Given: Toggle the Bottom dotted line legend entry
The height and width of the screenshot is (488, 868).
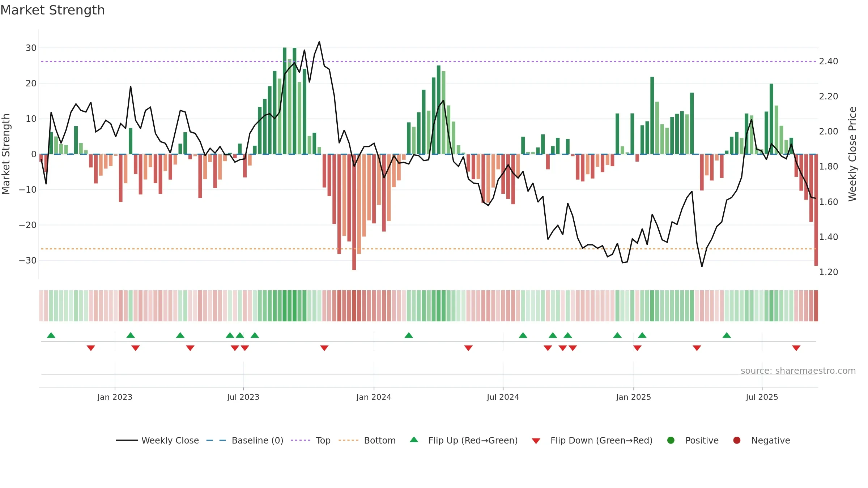Looking at the screenshot, I should point(367,440).
